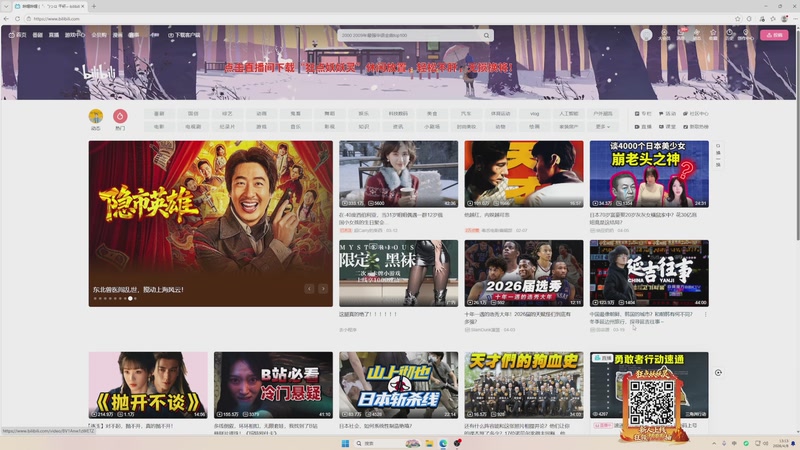800x450 pixels.
Task: Bookmark page with the star icon in address bar
Action: [x=738, y=19]
